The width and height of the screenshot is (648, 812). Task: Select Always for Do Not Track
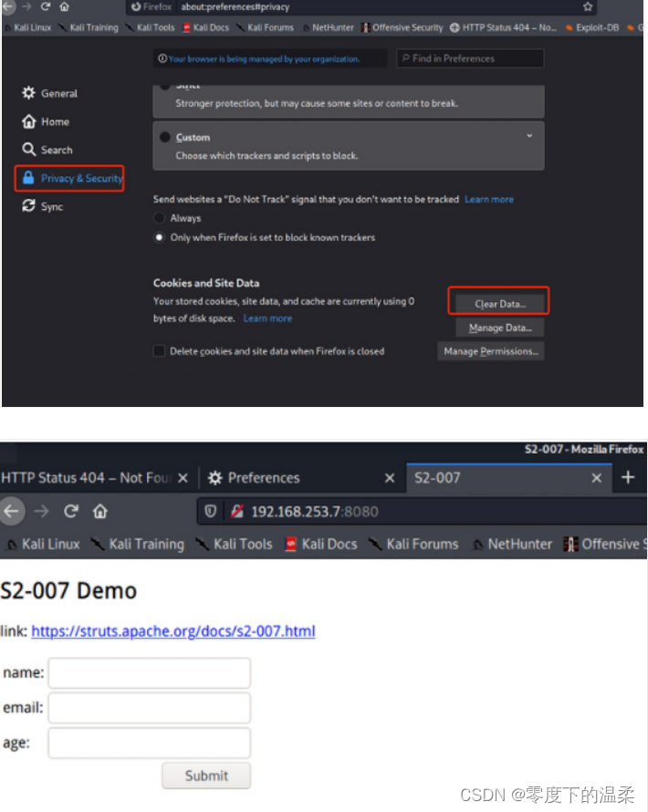[160, 218]
